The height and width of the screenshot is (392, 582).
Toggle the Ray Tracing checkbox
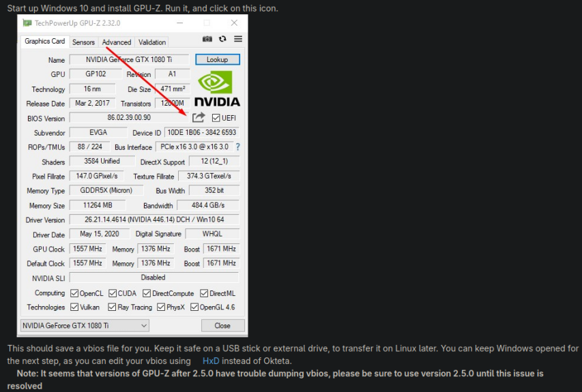112,307
